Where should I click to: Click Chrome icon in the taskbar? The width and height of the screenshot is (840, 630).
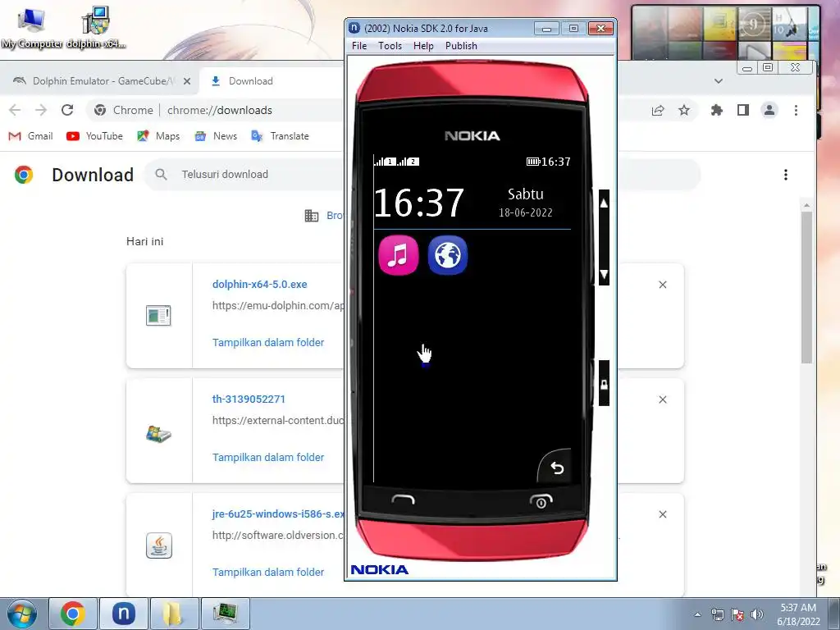pos(73,614)
